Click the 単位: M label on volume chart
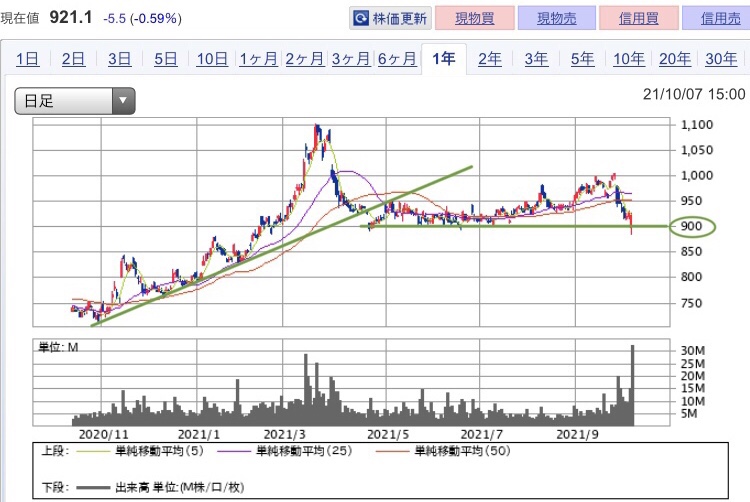Screen dimensions: 750x502 [58, 348]
